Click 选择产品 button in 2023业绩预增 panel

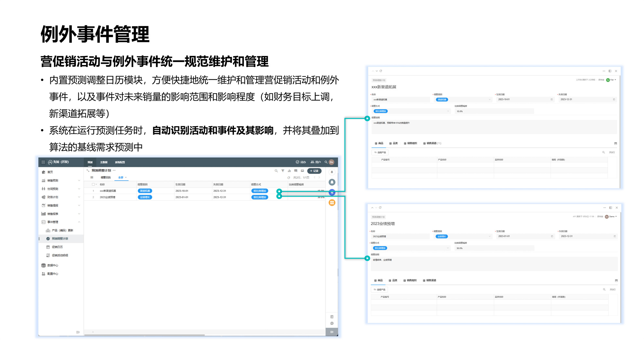(379, 290)
